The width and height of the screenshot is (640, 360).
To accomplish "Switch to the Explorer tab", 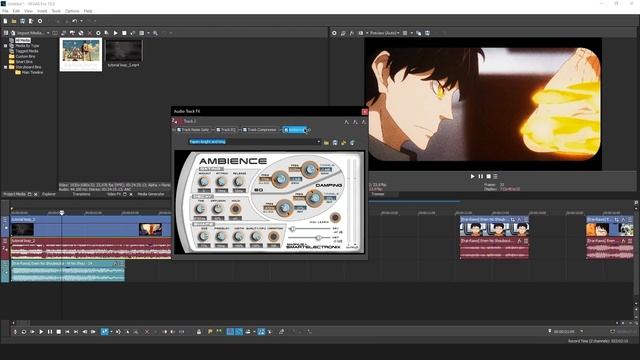I will pos(49,194).
